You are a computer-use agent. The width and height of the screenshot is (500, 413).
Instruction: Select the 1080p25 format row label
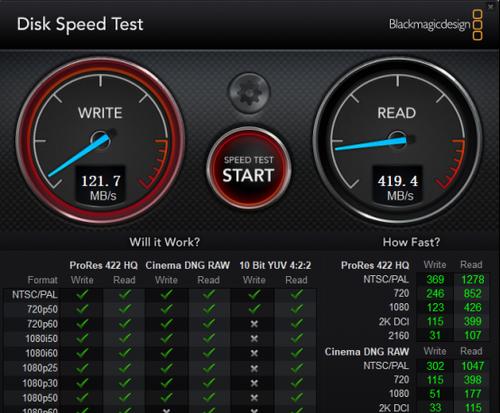coord(40,368)
